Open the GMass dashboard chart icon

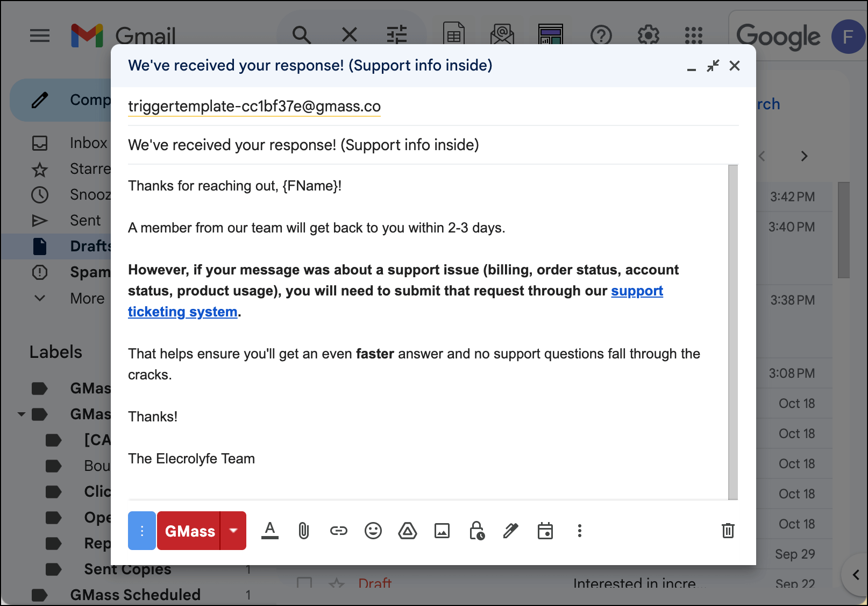[x=551, y=36]
